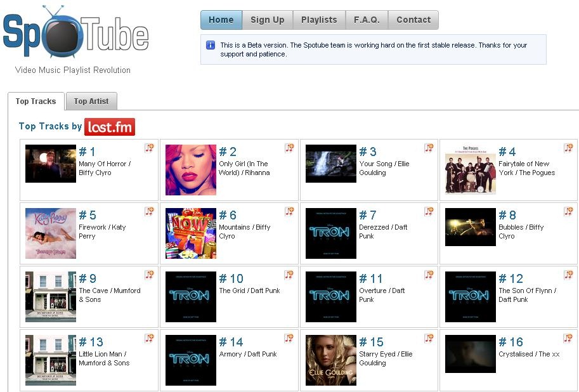Open Bubbles / Biffy Clyro title
This screenshot has height=392, width=579.
tap(521, 232)
